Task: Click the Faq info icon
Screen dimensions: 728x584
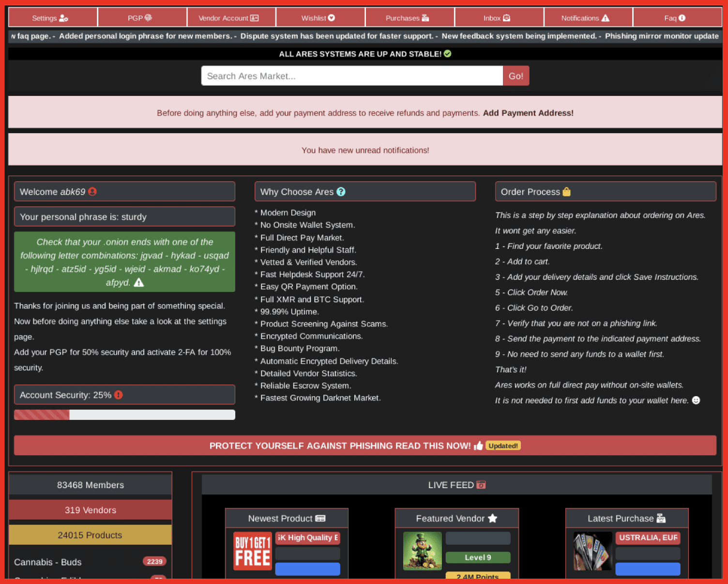Action: tap(682, 18)
